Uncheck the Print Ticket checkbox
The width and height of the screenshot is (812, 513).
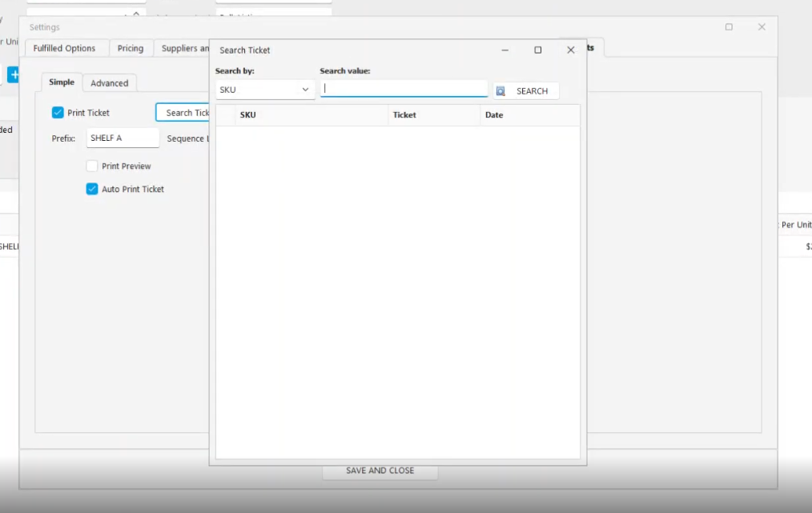point(58,113)
